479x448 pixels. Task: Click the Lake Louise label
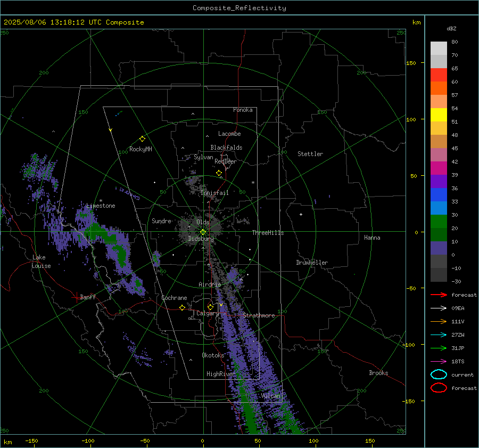tap(41, 262)
